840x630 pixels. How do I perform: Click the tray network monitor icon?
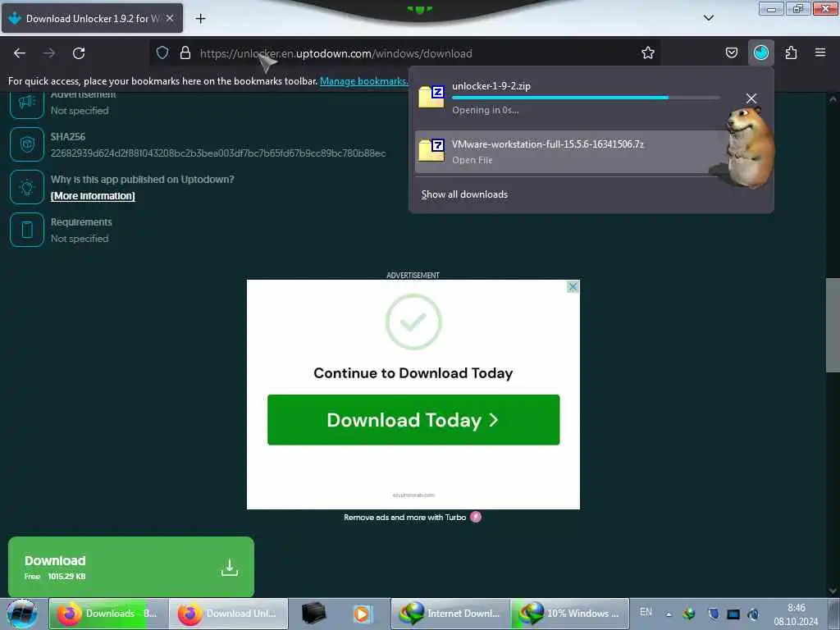click(733, 614)
